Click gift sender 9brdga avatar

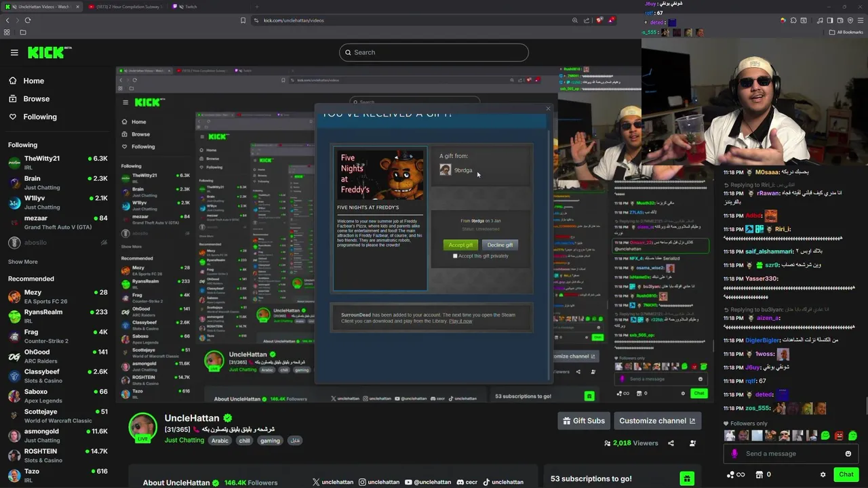pyautogui.click(x=445, y=170)
